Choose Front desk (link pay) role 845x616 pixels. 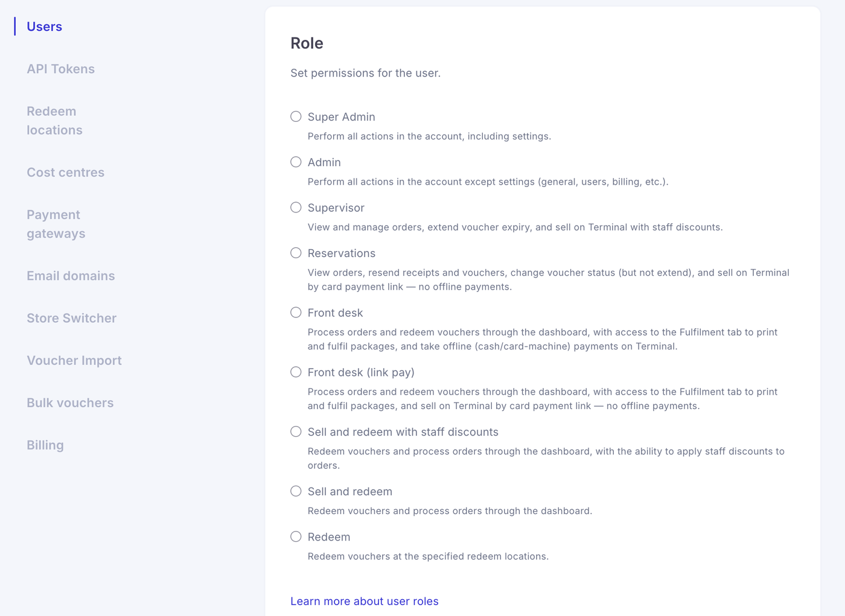(x=296, y=372)
